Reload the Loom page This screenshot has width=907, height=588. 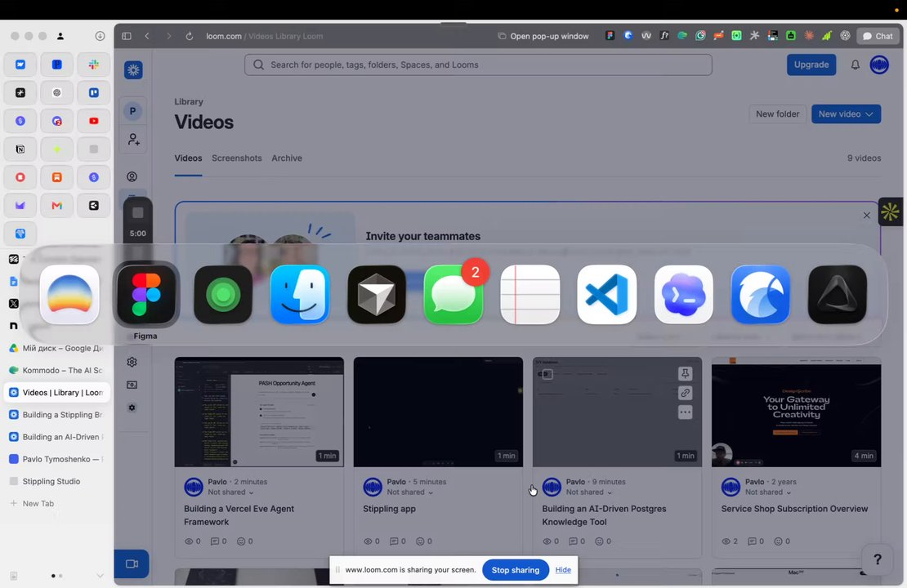189,36
